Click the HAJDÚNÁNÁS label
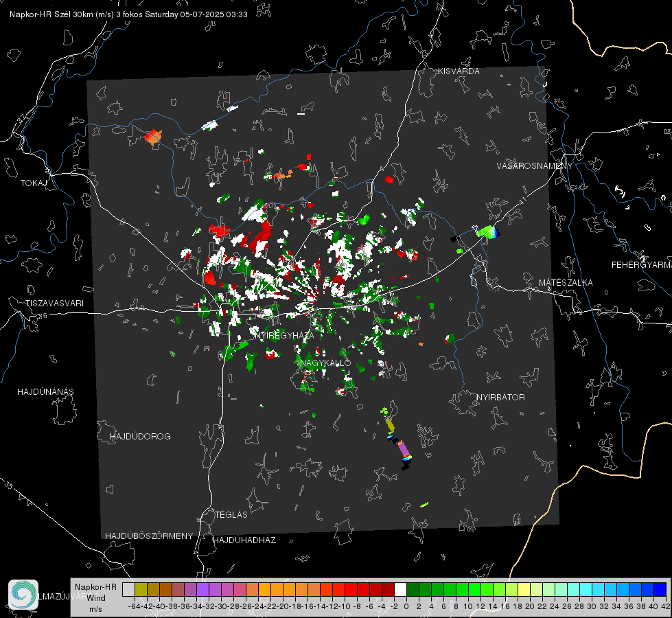 (x=45, y=391)
